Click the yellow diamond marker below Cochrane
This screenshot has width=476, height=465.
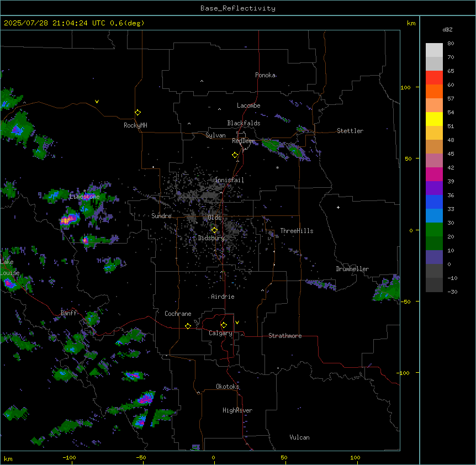[188, 326]
